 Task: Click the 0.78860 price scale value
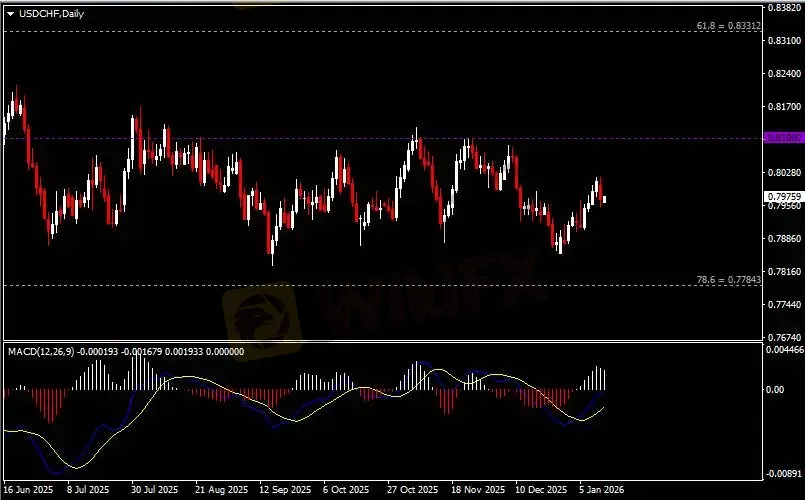click(x=784, y=238)
